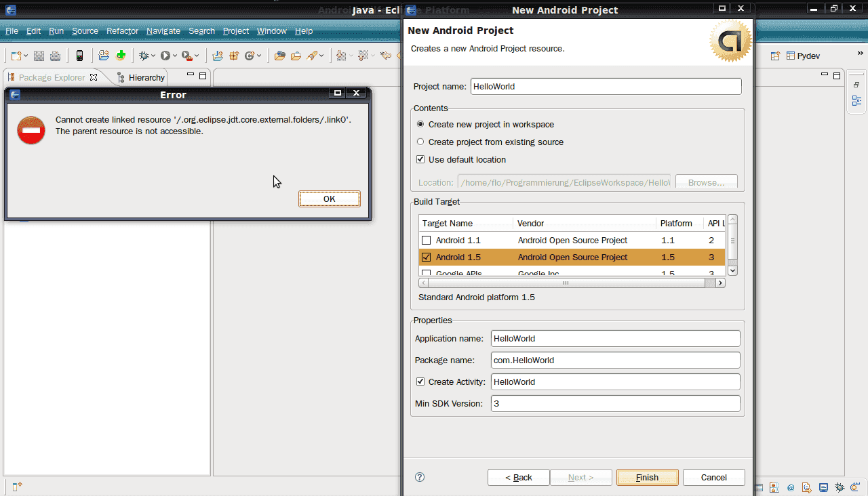Open the External Tools dropdown arrow
The width and height of the screenshot is (868, 496).
(197, 56)
